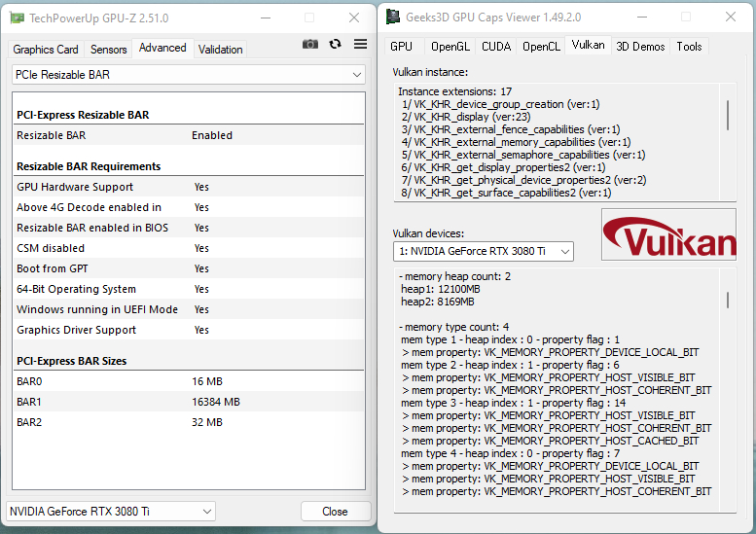This screenshot has width=756, height=534.
Task: Open the NVIDIA GeForce RTX 3080 Ti GPU-Z selector
Action: tap(110, 512)
